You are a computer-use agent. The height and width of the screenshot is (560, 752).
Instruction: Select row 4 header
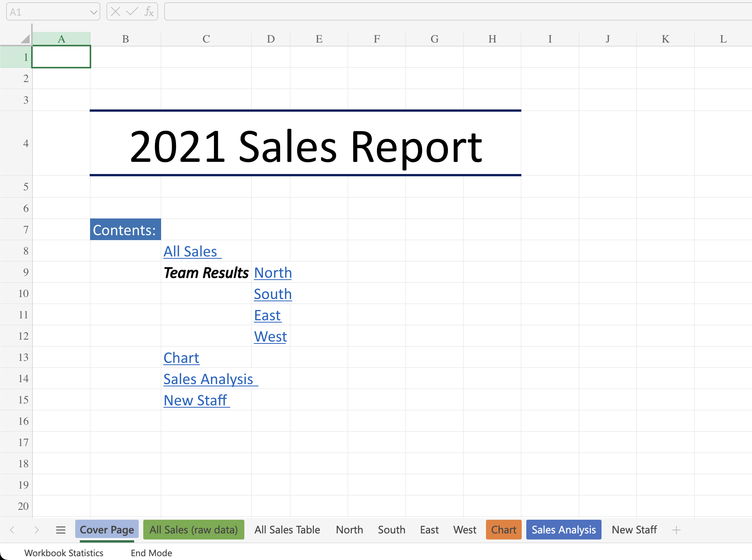point(16,143)
